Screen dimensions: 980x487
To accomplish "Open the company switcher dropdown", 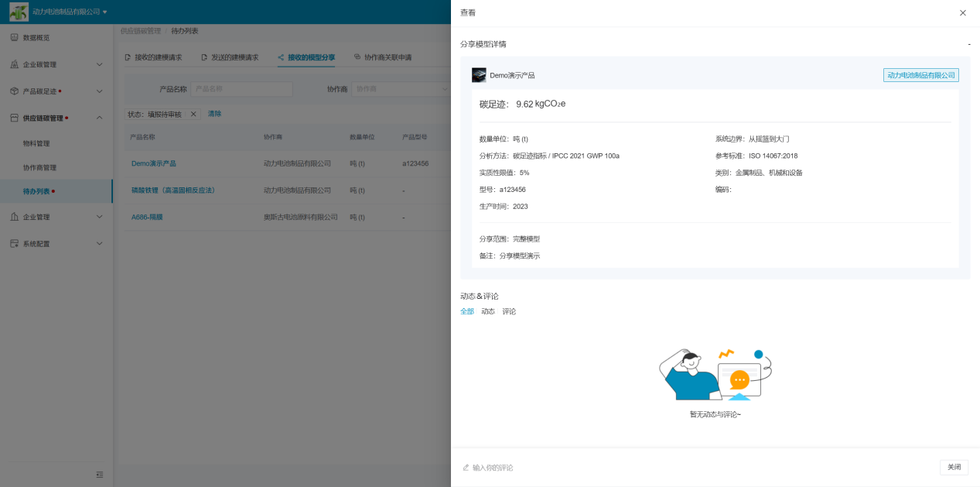I will (x=104, y=12).
